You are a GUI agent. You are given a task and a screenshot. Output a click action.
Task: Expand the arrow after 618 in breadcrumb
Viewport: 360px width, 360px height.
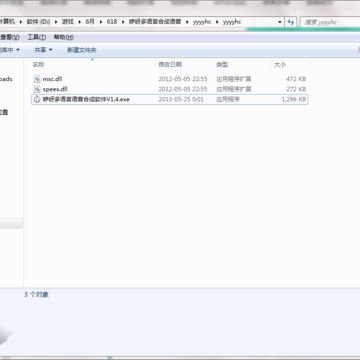point(123,22)
